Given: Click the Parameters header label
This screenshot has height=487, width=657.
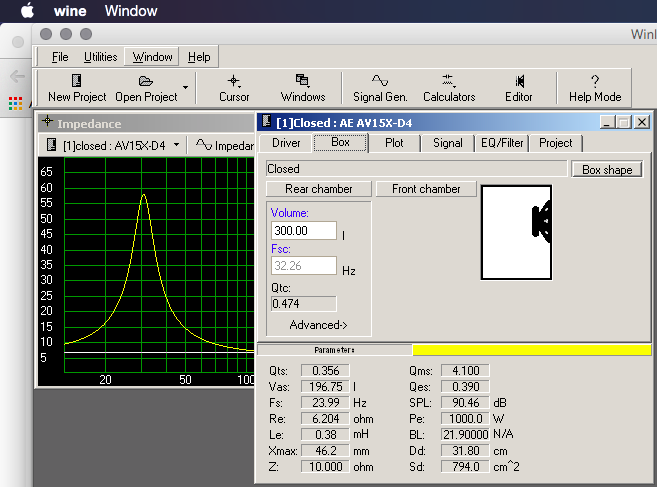Looking at the screenshot, I should pyautogui.click(x=334, y=350).
